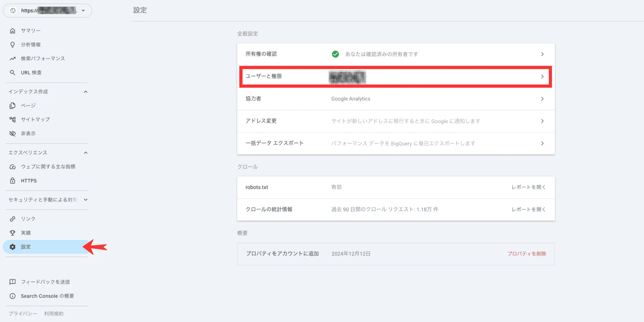644x322 pixels.
Task: Click the green verified checkmark icon
Action: click(335, 54)
